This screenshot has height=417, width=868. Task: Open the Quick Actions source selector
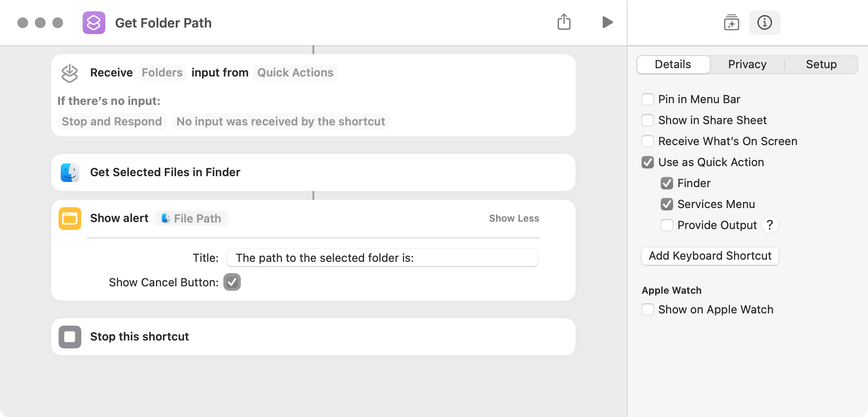pos(295,73)
